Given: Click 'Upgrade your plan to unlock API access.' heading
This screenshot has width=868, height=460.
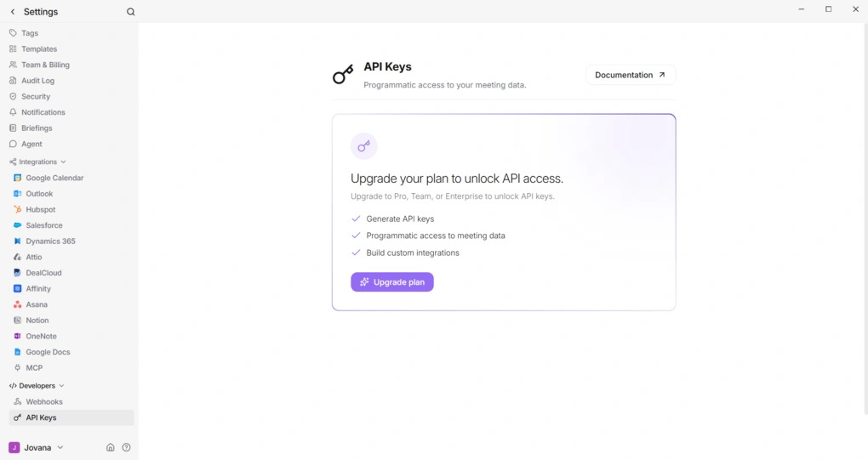Looking at the screenshot, I should (457, 179).
